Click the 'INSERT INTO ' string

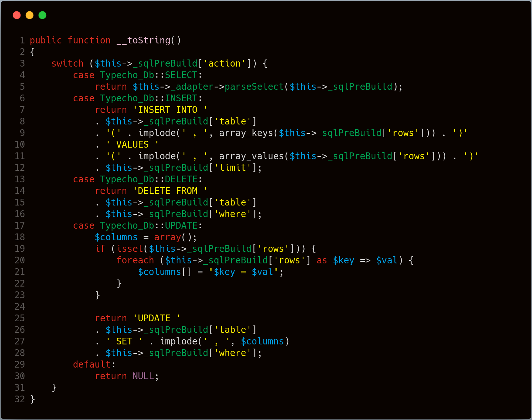tap(170, 110)
